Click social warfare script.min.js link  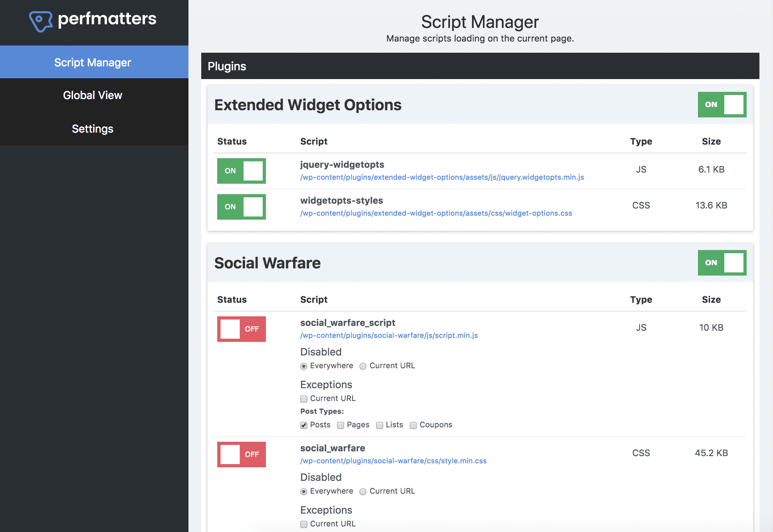click(x=389, y=335)
